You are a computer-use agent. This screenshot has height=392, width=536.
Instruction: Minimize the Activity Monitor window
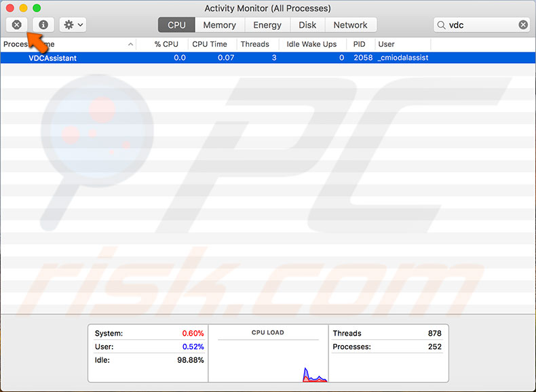(23, 8)
